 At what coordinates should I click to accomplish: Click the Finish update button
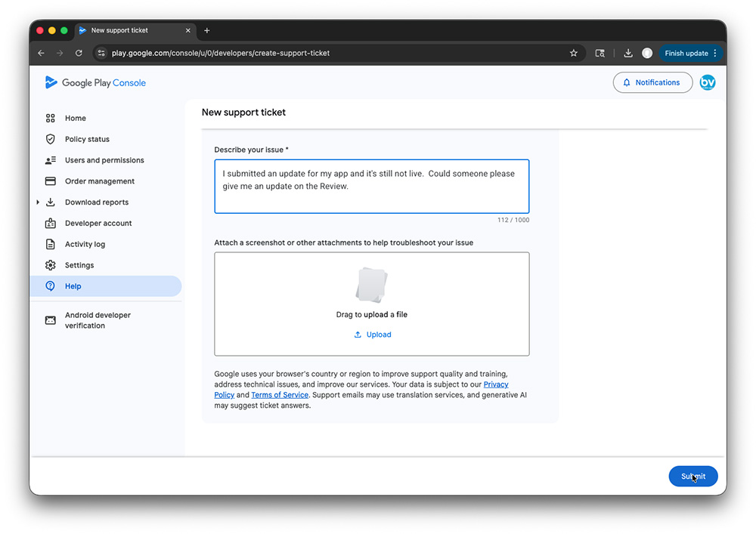click(686, 53)
